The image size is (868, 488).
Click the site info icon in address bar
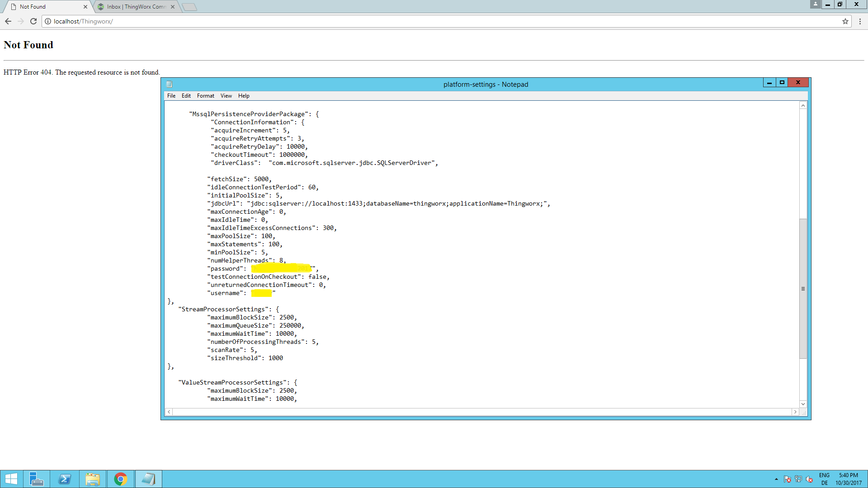(48, 21)
